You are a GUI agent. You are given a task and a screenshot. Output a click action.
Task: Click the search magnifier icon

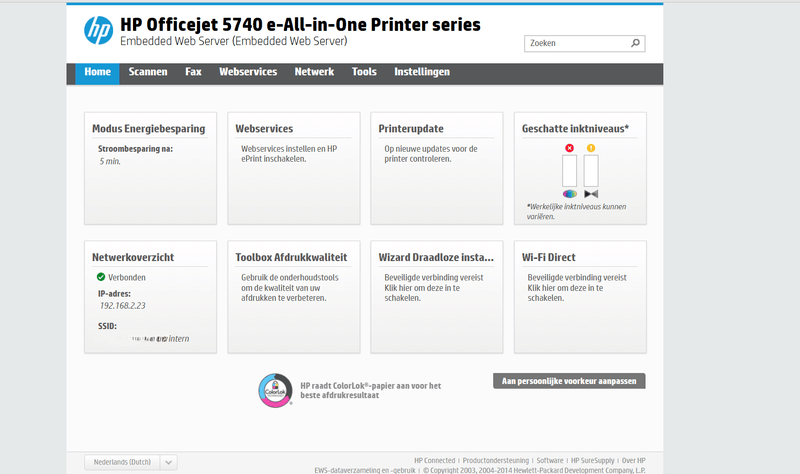tap(635, 43)
